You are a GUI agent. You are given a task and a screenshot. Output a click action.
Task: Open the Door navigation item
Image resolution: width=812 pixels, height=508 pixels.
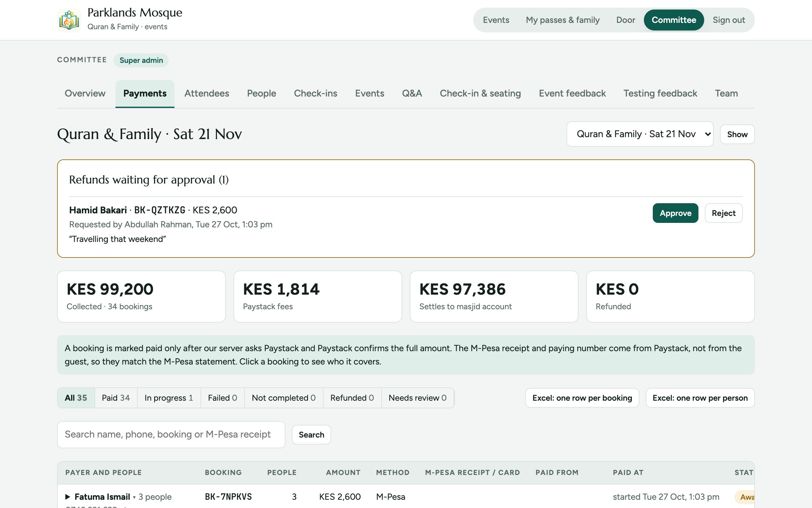click(625, 20)
